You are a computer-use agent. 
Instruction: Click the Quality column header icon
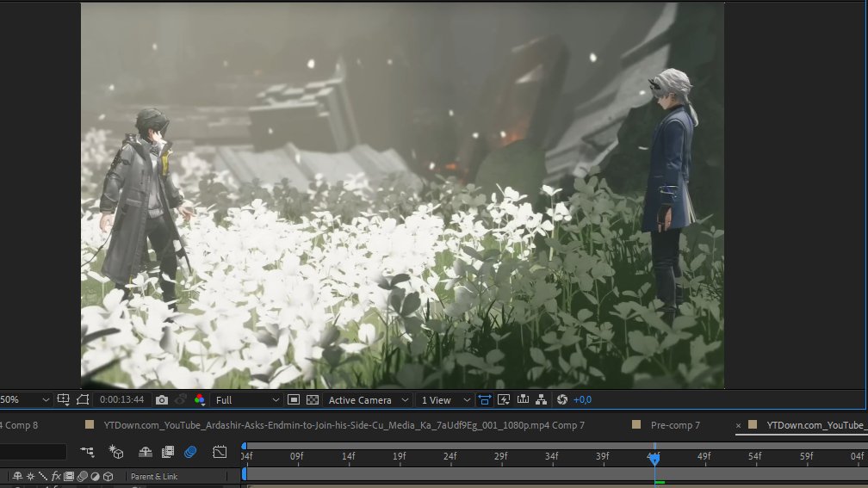coord(43,476)
